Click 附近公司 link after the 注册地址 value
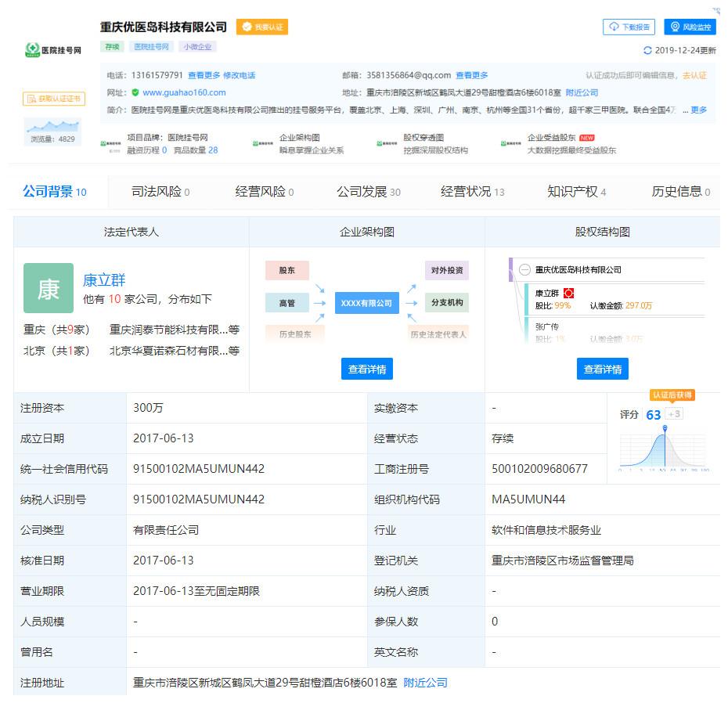Viewport: 728px width, 703px height. click(425, 682)
